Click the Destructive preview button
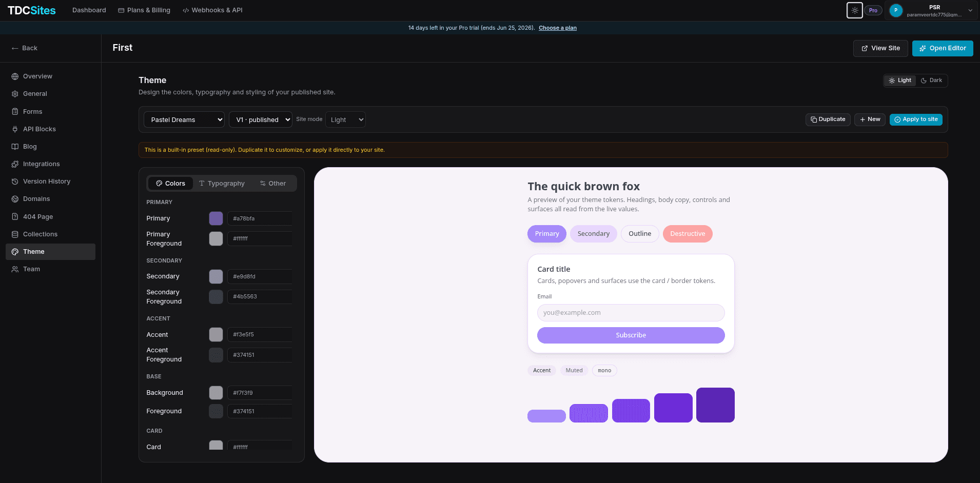980x483 pixels. point(688,234)
